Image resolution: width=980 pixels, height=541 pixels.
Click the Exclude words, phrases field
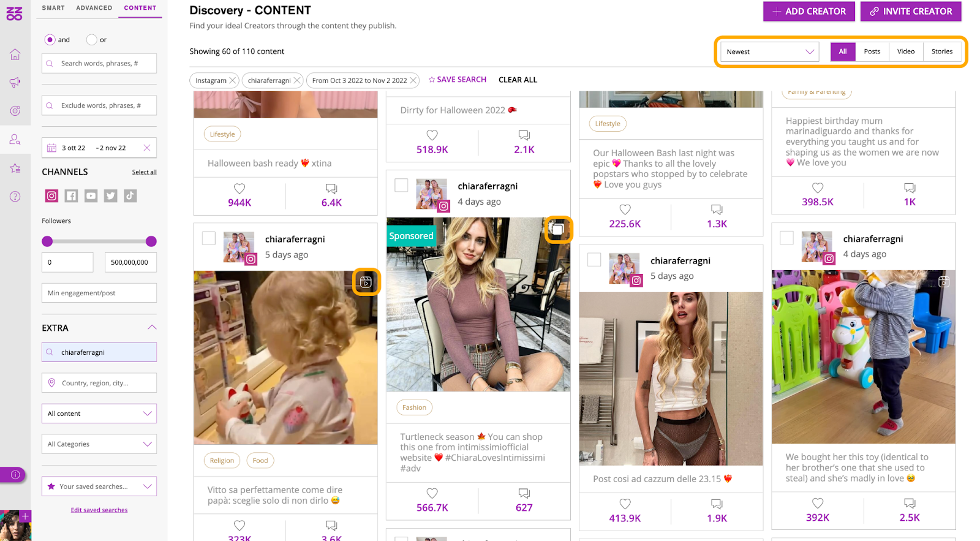tap(99, 105)
